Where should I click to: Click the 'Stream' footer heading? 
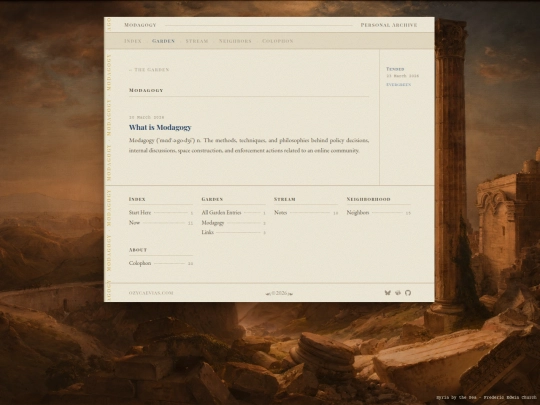click(x=285, y=199)
